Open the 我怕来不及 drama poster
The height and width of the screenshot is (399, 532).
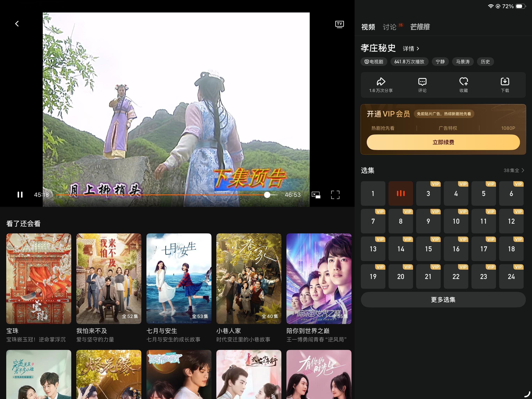point(109,279)
